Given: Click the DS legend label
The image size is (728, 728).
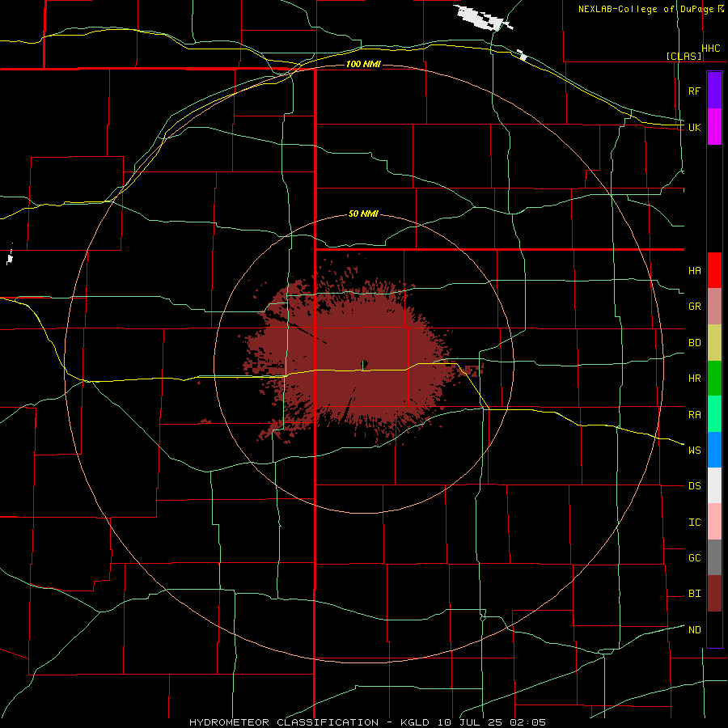Looking at the screenshot, I should [x=694, y=486].
